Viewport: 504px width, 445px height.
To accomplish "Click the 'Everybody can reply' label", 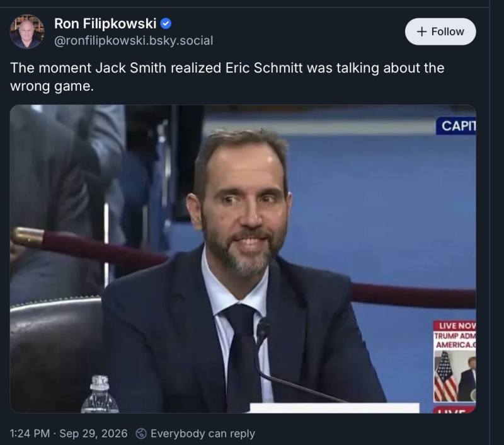I will [202, 434].
